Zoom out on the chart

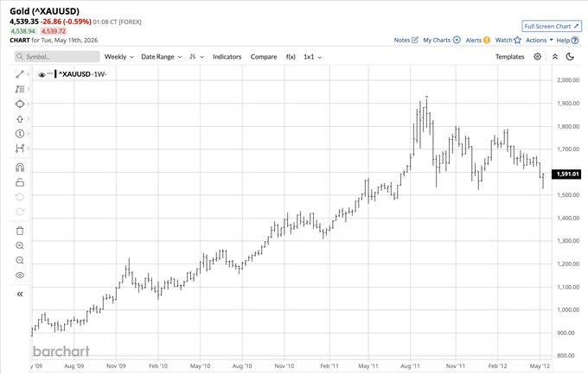point(20,261)
